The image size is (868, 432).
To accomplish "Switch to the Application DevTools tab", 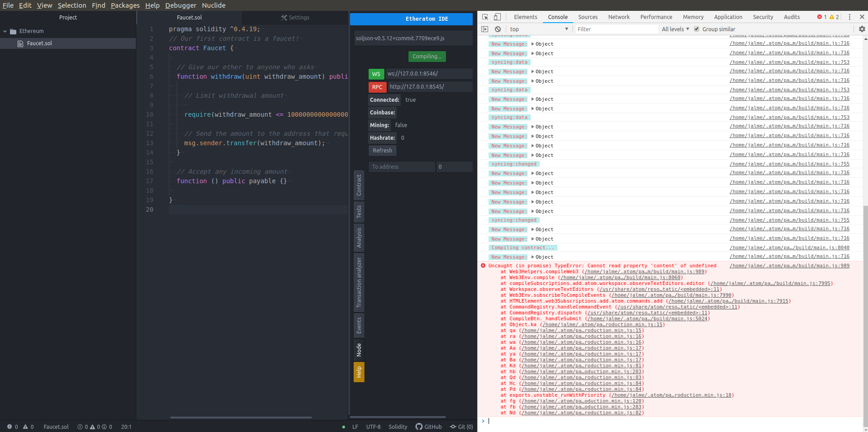I will [728, 17].
